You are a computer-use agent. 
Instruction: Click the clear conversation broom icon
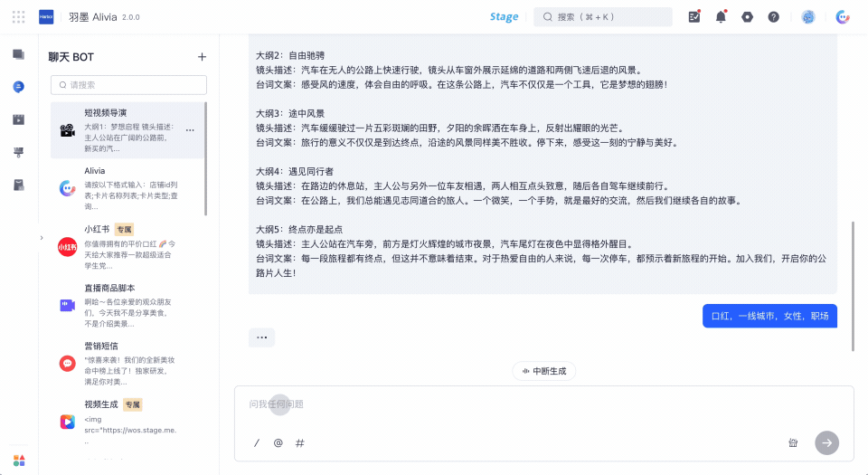click(793, 443)
